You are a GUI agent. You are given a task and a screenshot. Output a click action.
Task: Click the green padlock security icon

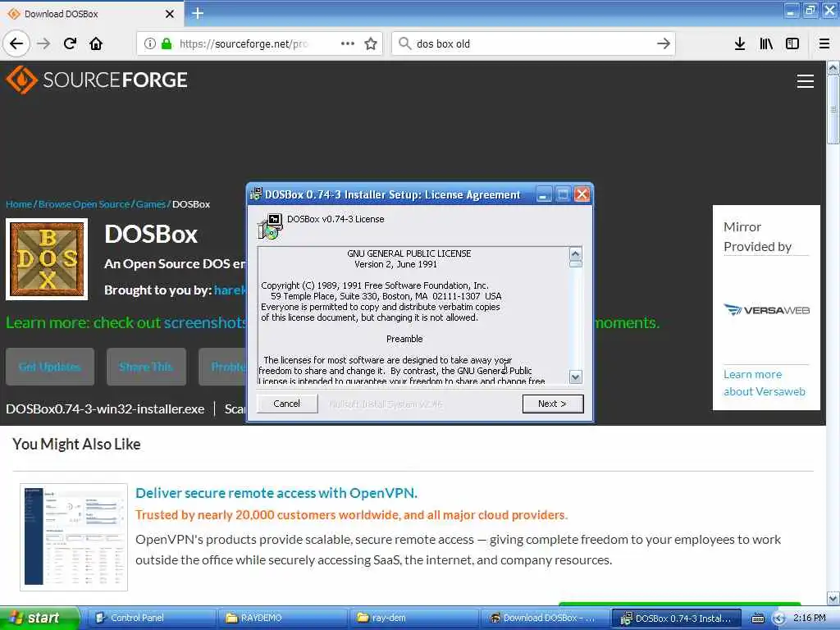[x=167, y=43]
